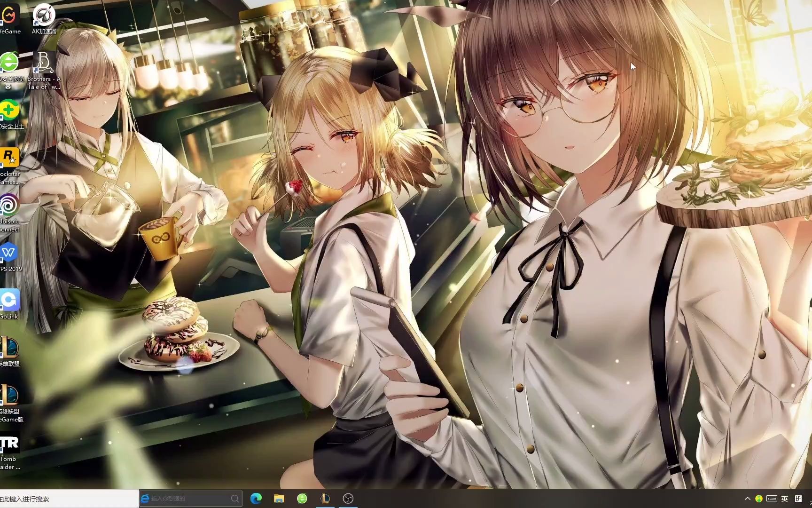Select the Ubisoft Connect desktop shortcut
Image resolution: width=812 pixels, height=508 pixels.
tap(9, 213)
